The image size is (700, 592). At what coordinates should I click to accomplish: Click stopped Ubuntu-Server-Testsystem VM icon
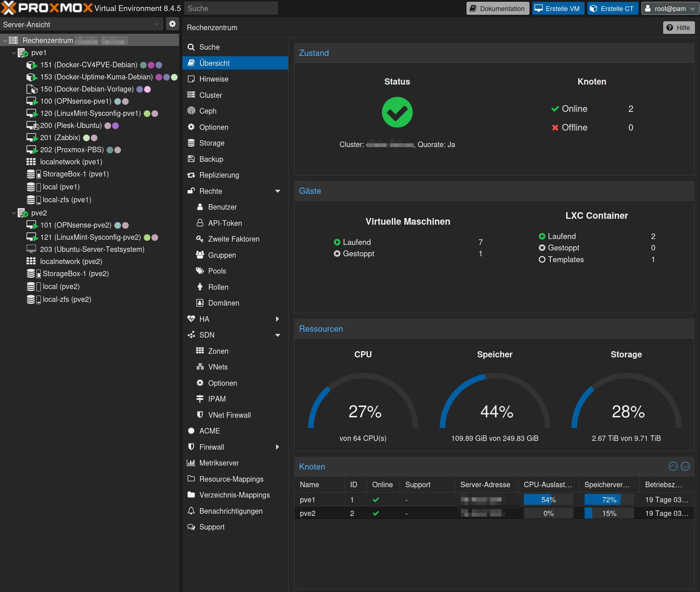click(31, 249)
